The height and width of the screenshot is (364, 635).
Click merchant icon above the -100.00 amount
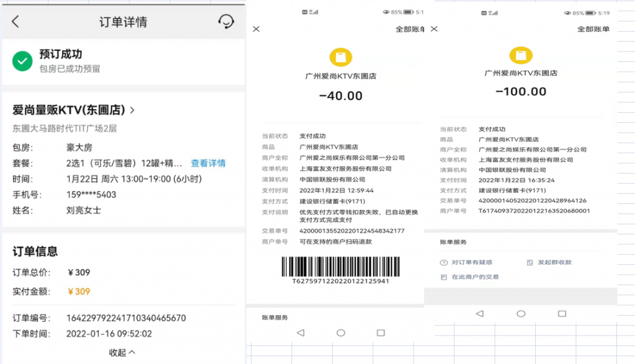520,55
